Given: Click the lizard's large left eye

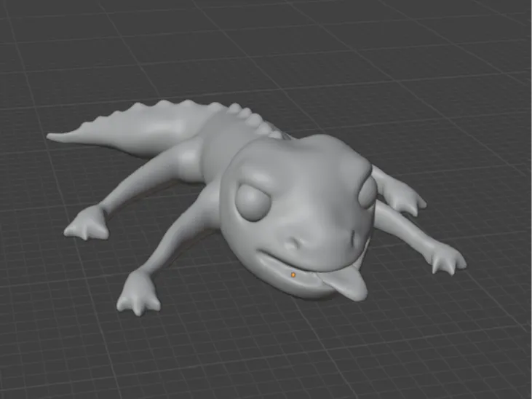Looking at the screenshot, I should pyautogui.click(x=253, y=202).
